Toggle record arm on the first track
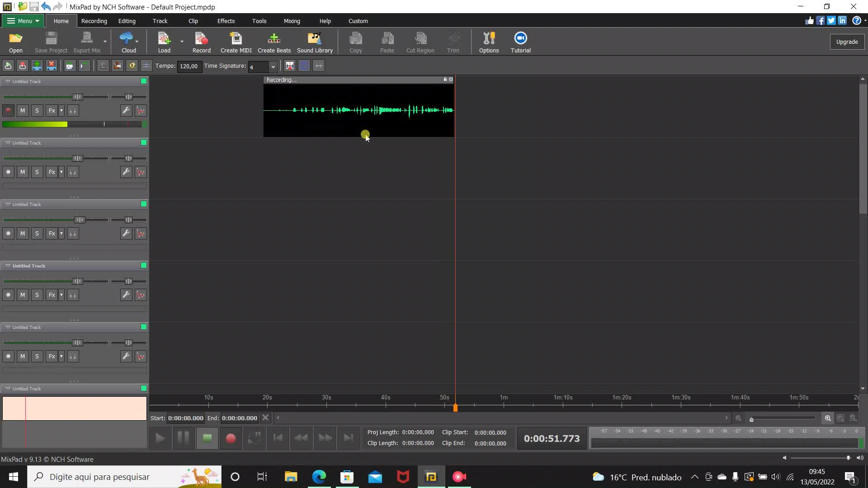Viewport: 868px width, 488px height. 8,110
